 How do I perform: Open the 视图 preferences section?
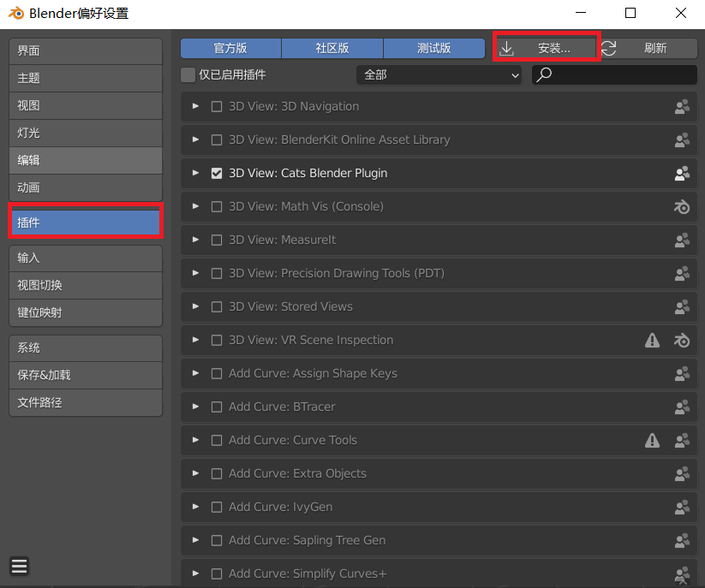[86, 105]
